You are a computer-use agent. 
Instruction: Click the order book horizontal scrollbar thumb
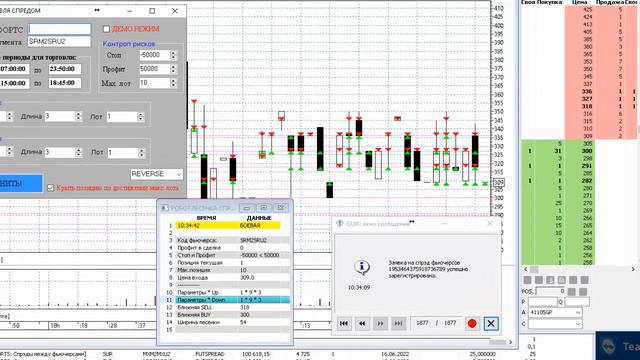(x=534, y=269)
